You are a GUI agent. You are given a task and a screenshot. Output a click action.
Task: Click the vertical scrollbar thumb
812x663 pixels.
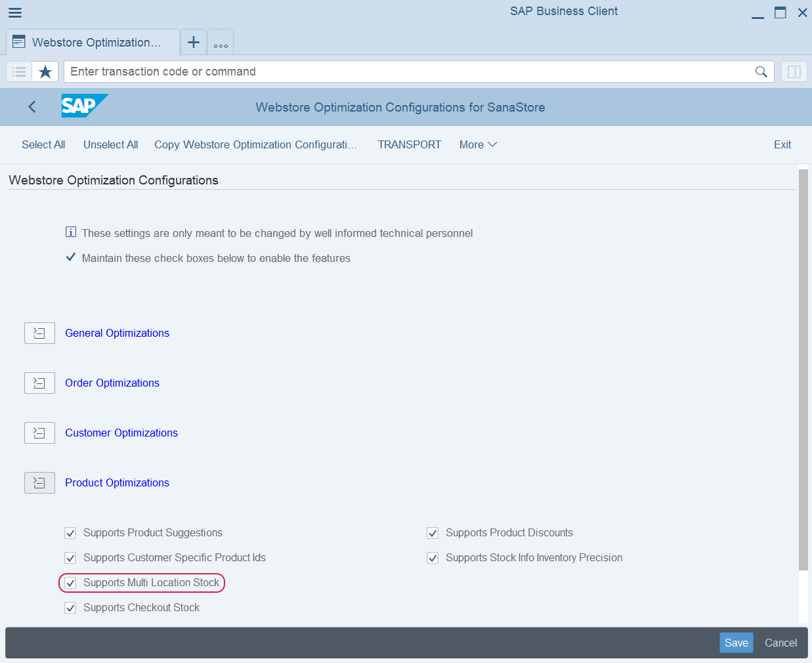click(803, 370)
